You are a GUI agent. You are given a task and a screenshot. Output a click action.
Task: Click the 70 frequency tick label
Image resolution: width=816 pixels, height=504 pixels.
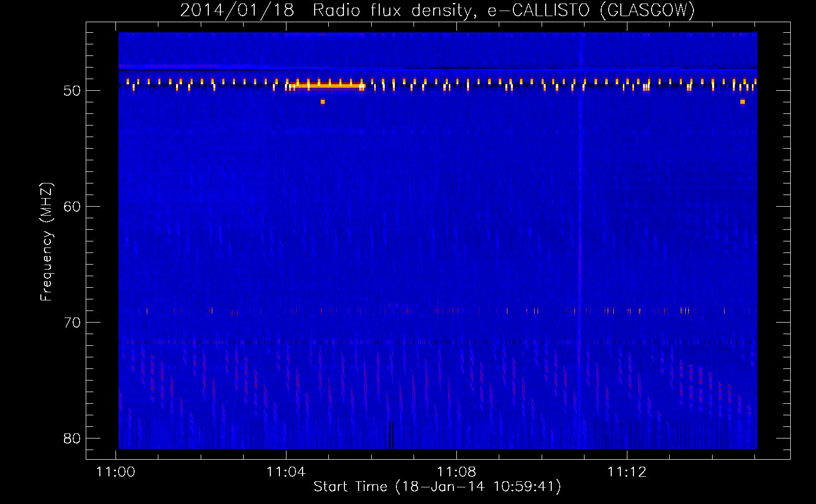[72, 323]
